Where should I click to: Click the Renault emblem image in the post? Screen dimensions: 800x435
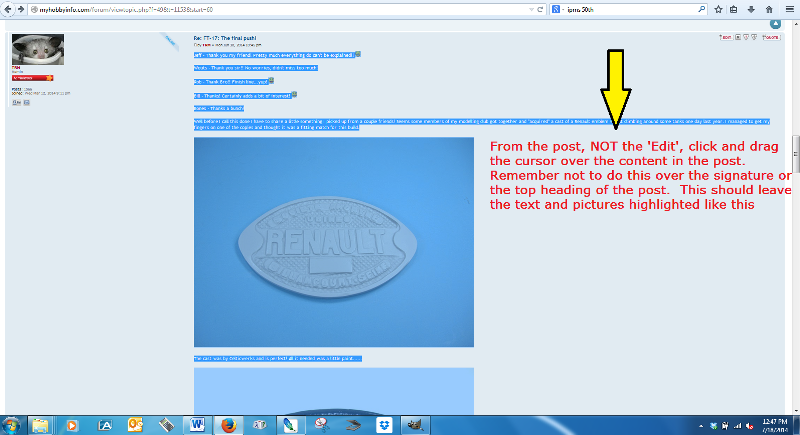tap(334, 242)
